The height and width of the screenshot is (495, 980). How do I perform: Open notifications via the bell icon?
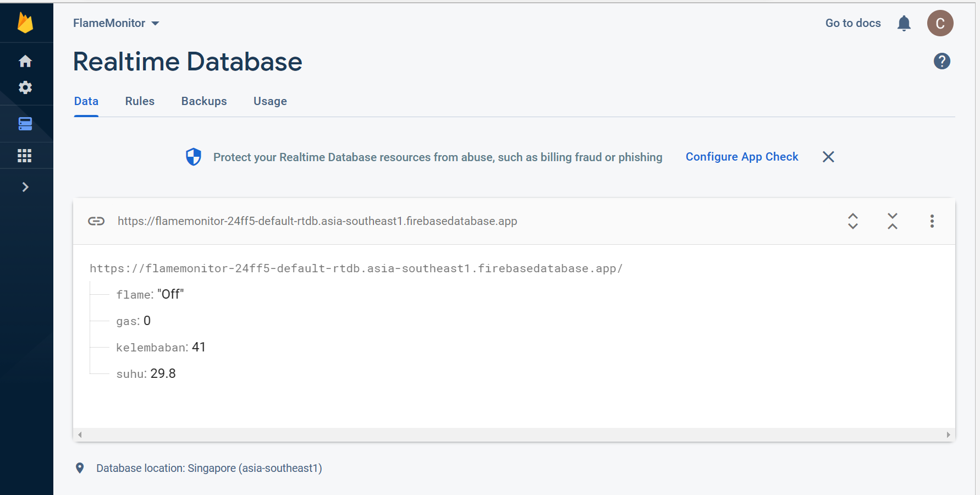[x=904, y=23]
